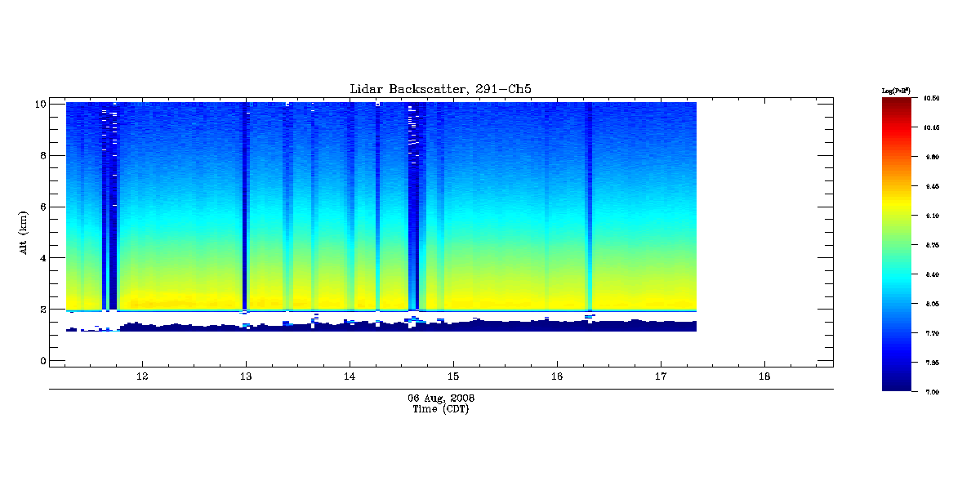Click the colorbar value 8.40
Screen dimensions: 980x490
point(932,274)
